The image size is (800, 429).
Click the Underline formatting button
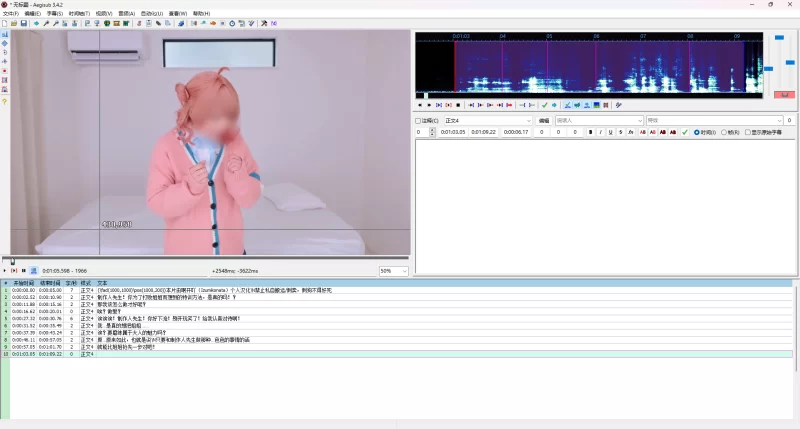click(x=610, y=132)
